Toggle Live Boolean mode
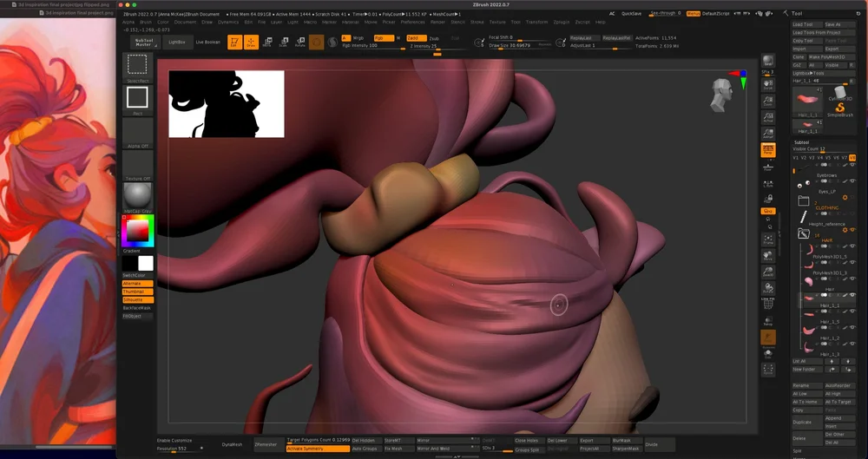 [208, 42]
